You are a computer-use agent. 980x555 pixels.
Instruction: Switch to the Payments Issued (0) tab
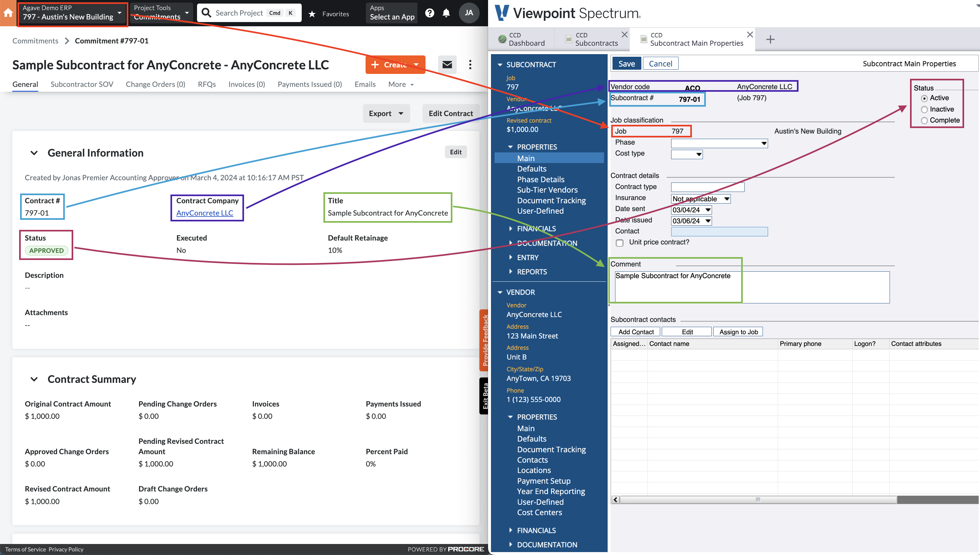pyautogui.click(x=309, y=84)
